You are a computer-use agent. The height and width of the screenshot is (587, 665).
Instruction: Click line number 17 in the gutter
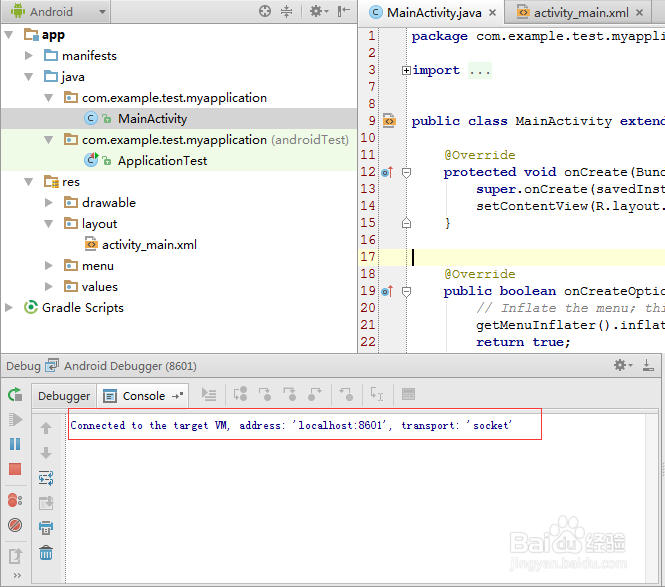pyautogui.click(x=368, y=257)
